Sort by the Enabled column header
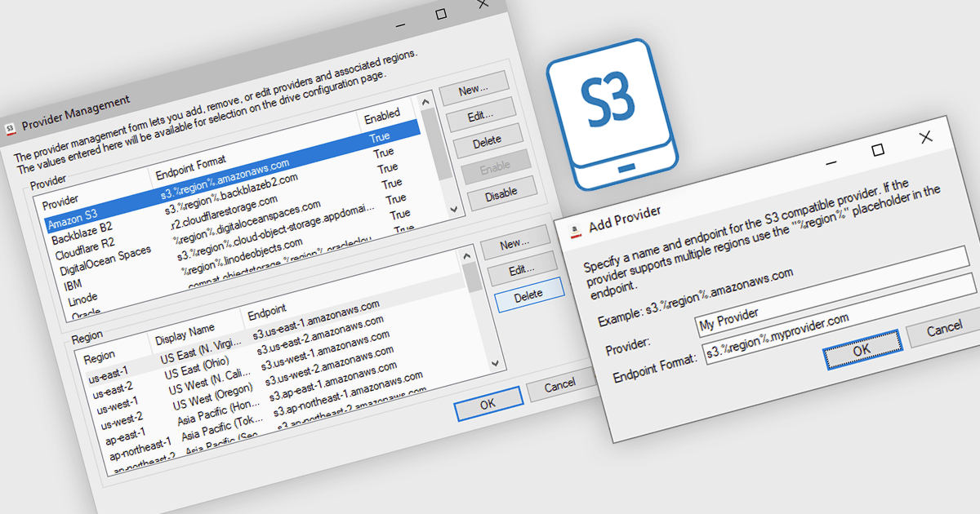 pos(382,115)
